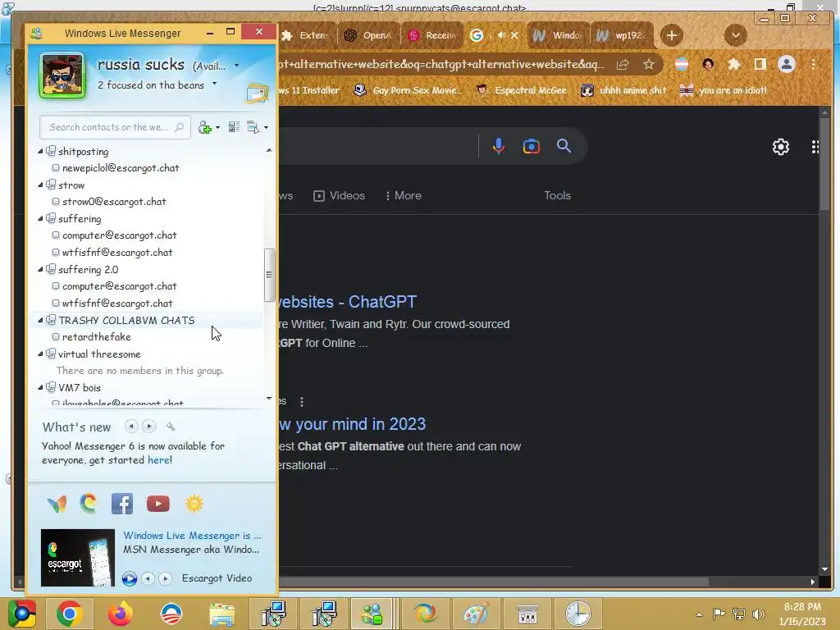Open Firefox from the taskbar

click(x=120, y=614)
